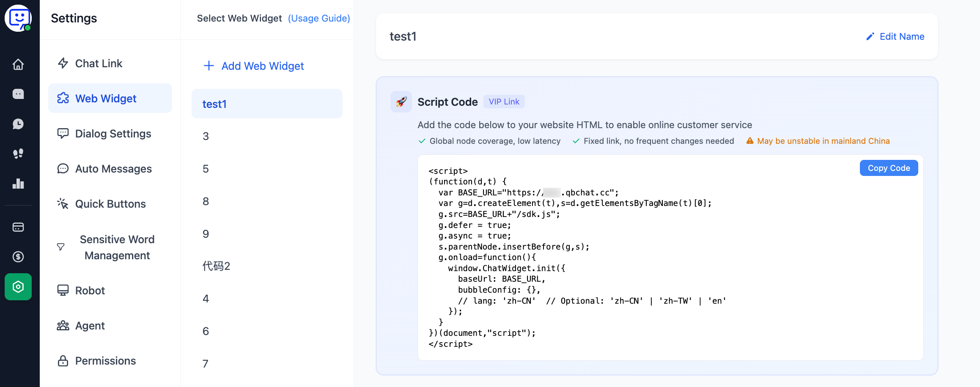The width and height of the screenshot is (980, 387).
Task: Open Agent menu label
Action: (x=90, y=326)
